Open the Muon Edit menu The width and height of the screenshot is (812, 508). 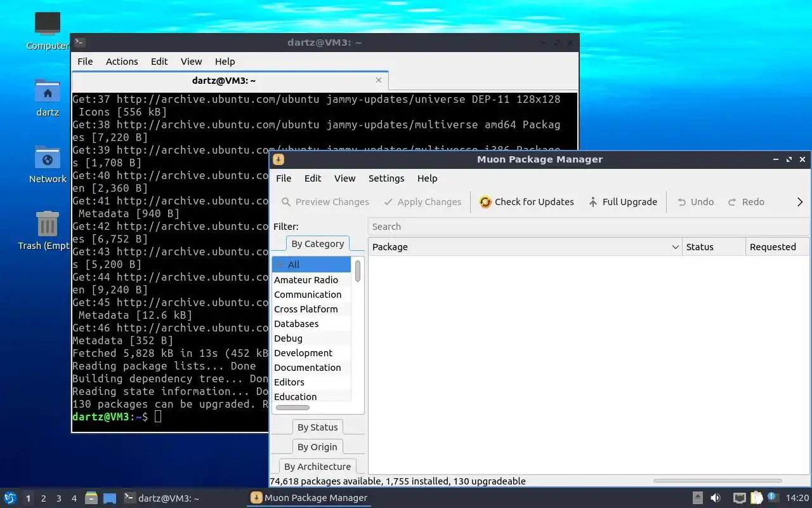313,178
